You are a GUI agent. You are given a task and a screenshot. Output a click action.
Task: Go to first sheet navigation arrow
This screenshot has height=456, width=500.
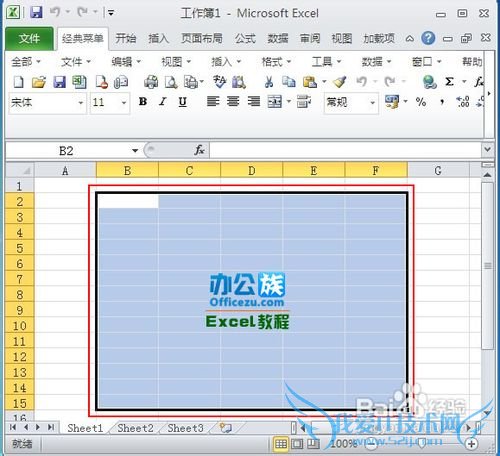(13, 427)
